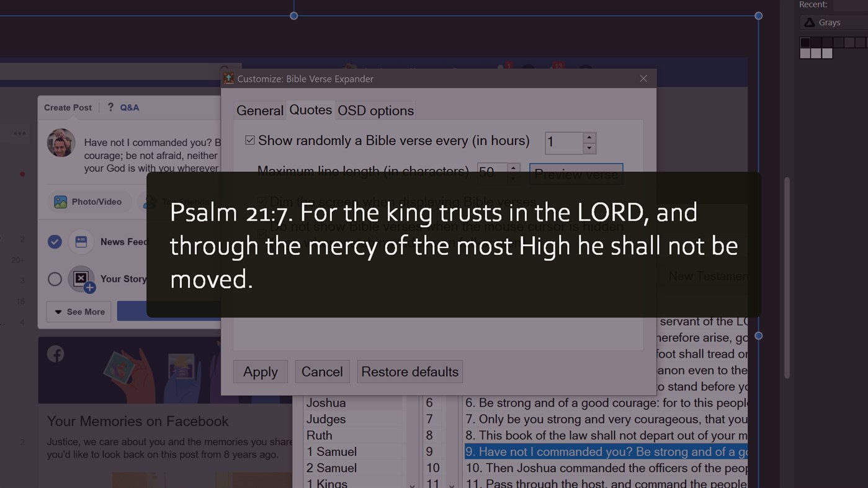Toggle Dim the screen when displaying Bible verses
Image resolution: width=868 pixels, height=488 pixels.
click(x=262, y=201)
